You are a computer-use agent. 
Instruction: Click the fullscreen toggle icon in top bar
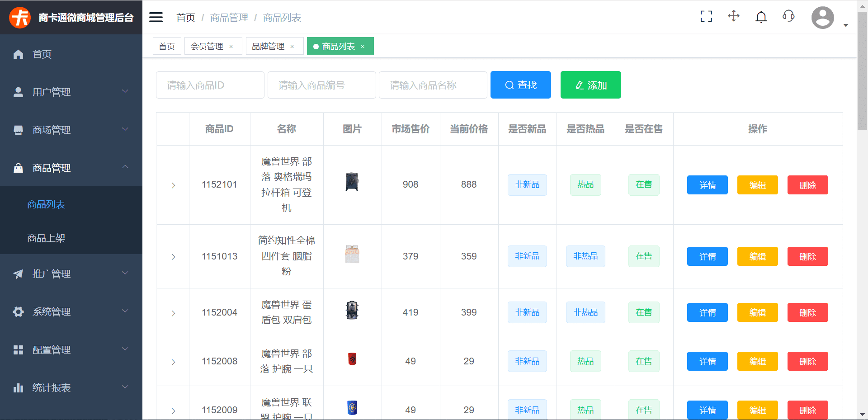pyautogui.click(x=706, y=16)
